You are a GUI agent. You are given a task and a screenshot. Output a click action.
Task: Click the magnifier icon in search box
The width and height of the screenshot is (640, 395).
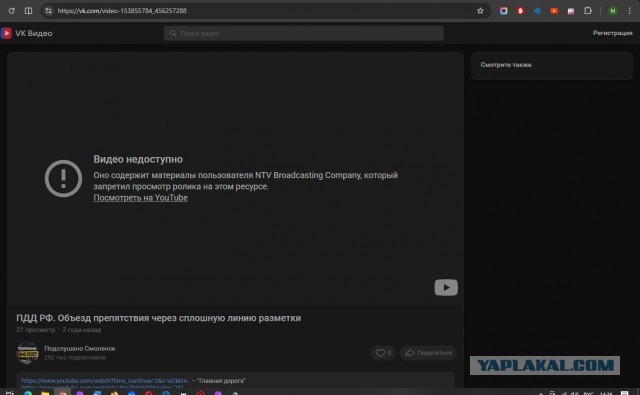(173, 33)
